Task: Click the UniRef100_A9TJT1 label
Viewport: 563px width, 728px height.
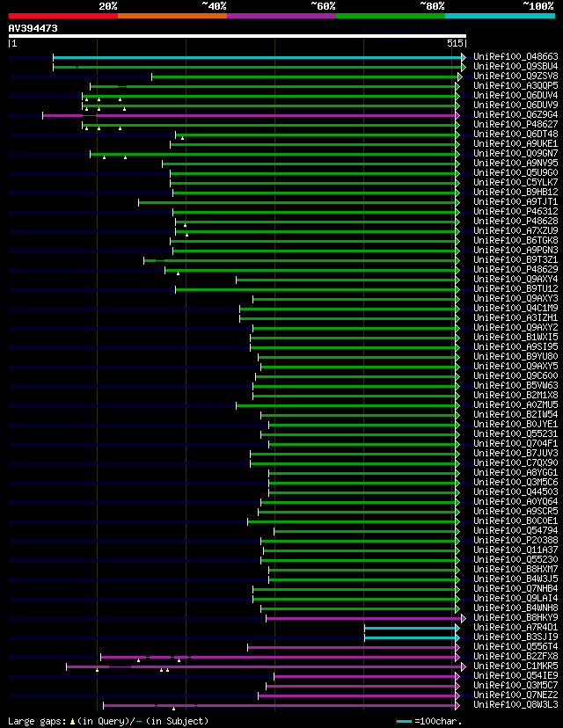Action: click(515, 201)
